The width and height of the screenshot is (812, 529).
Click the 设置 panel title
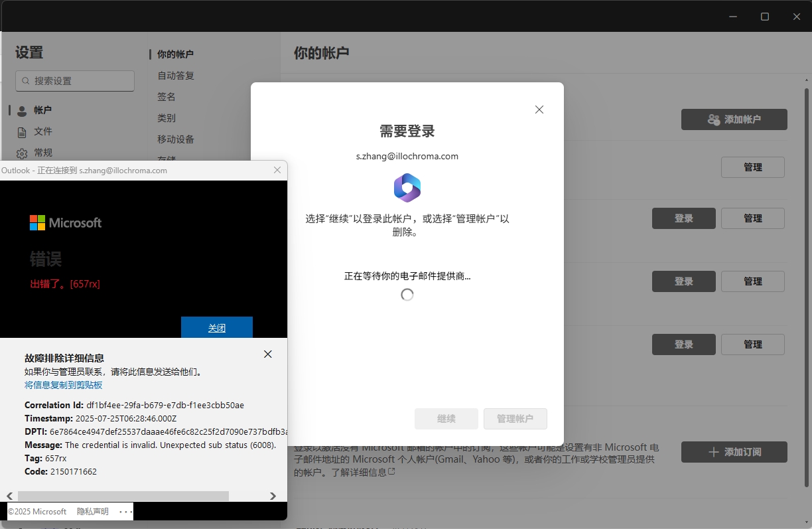click(x=29, y=52)
